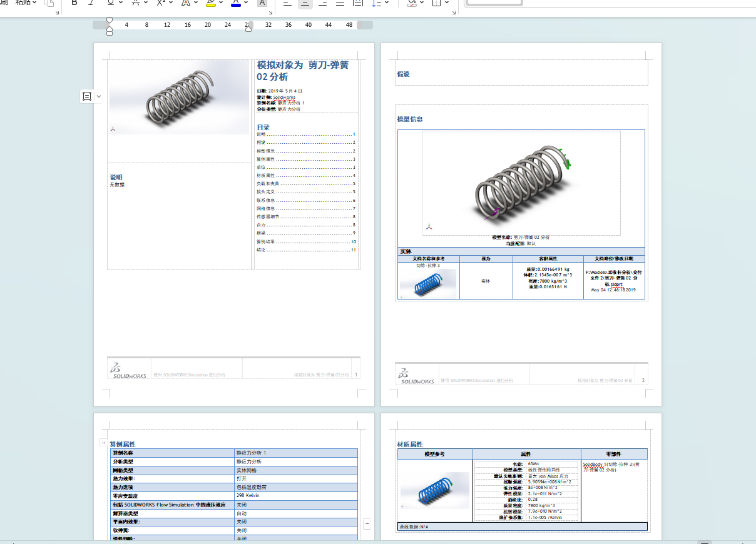
Task: Open clipboard dialog launcher
Action: 58,13
